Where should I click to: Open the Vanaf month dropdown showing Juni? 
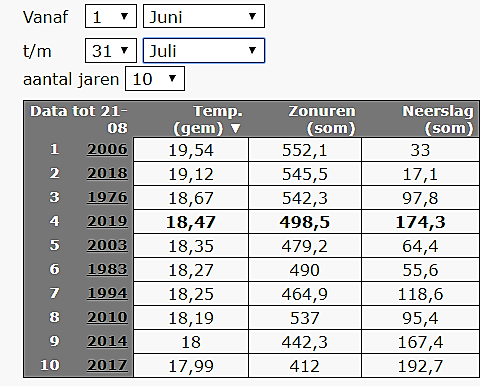(x=204, y=16)
